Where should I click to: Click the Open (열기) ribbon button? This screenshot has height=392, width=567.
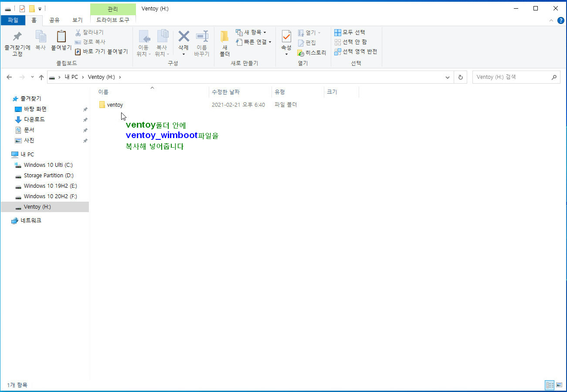309,33
